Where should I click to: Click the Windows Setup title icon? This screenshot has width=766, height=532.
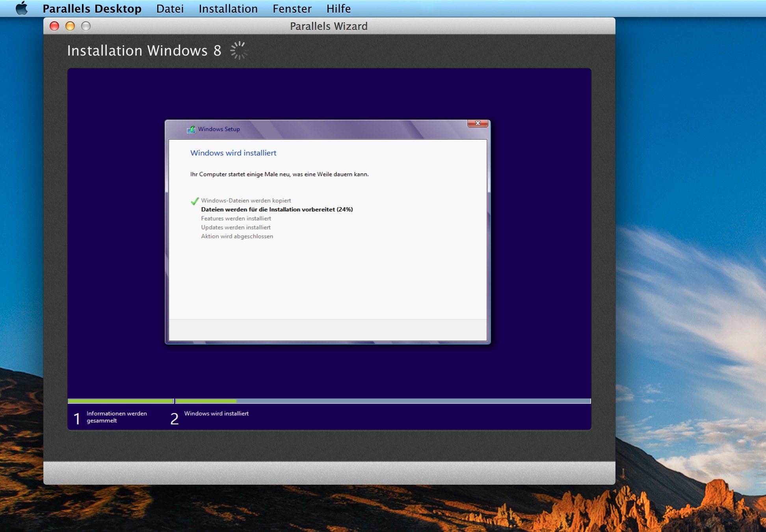click(191, 129)
